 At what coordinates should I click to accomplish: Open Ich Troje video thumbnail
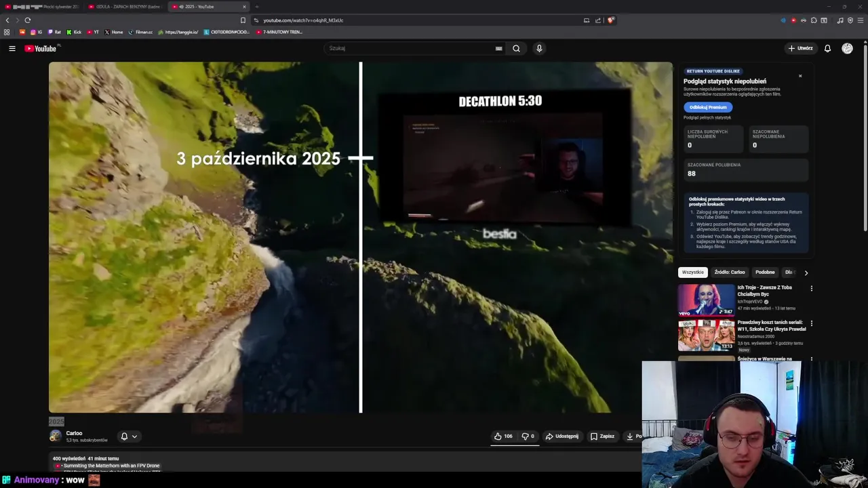(x=706, y=300)
